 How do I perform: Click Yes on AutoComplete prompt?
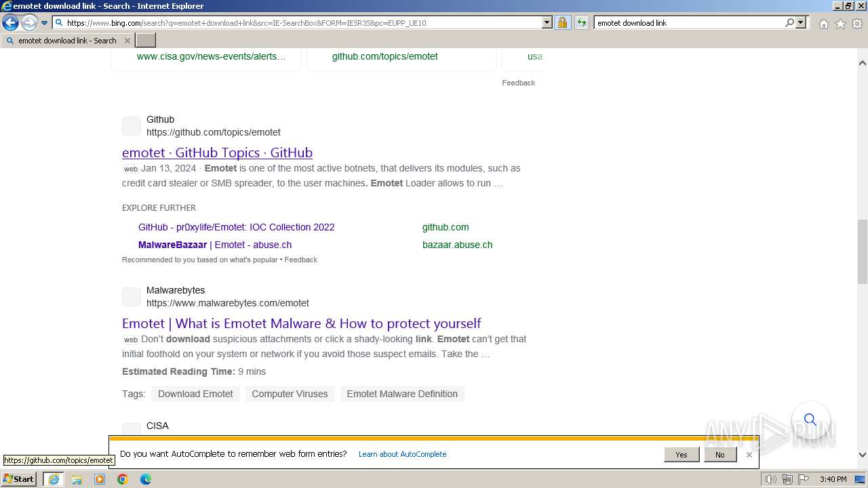682,455
